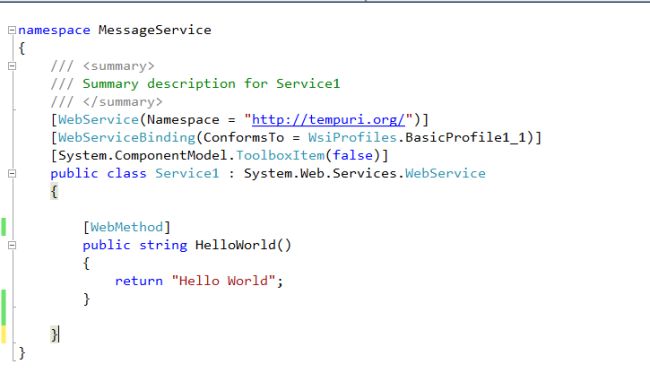Collapse the summary comment block

pos(12,66)
